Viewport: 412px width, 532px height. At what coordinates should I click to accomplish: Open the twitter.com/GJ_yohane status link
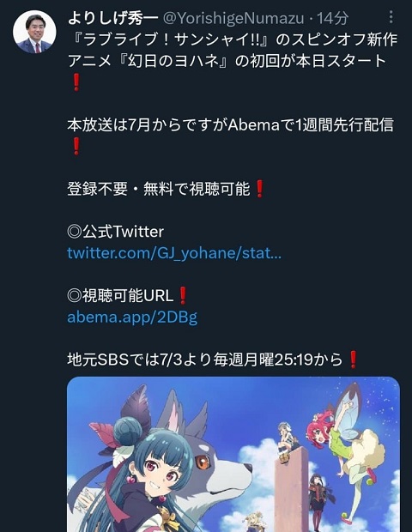pyautogui.click(x=174, y=253)
